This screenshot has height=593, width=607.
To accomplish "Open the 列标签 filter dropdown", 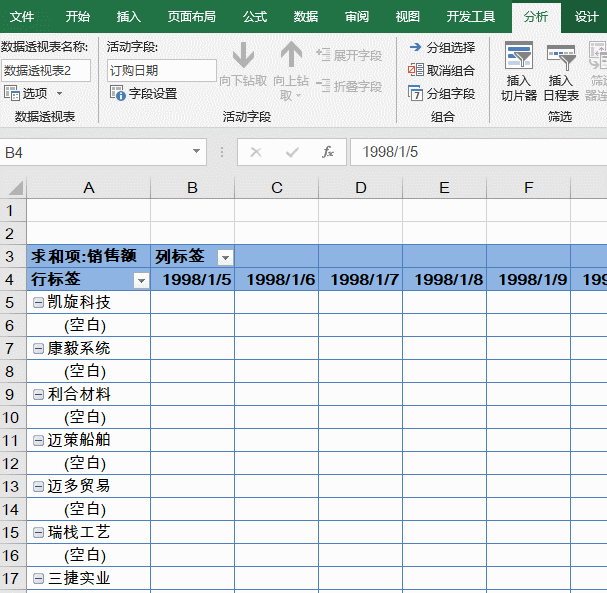I will [x=225, y=257].
